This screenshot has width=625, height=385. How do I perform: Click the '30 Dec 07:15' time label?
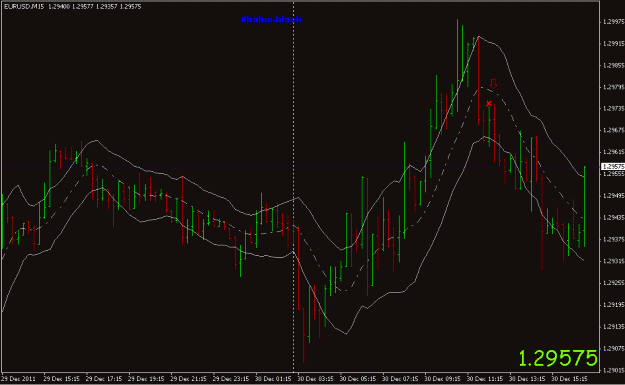click(400, 379)
